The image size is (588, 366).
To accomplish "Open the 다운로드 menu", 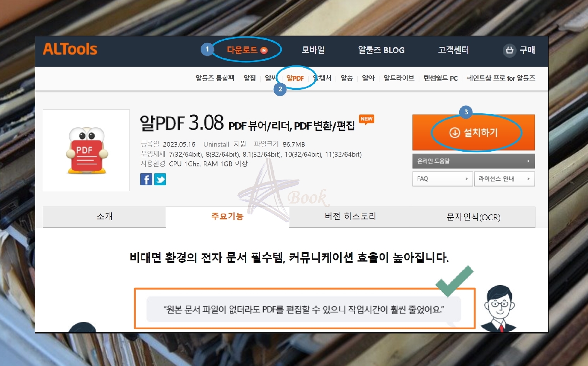I will (x=242, y=50).
